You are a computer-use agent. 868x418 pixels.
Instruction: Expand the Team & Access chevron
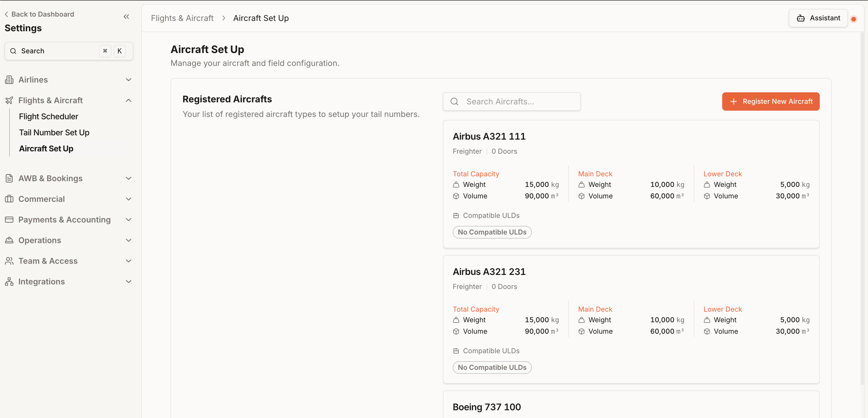click(x=128, y=261)
